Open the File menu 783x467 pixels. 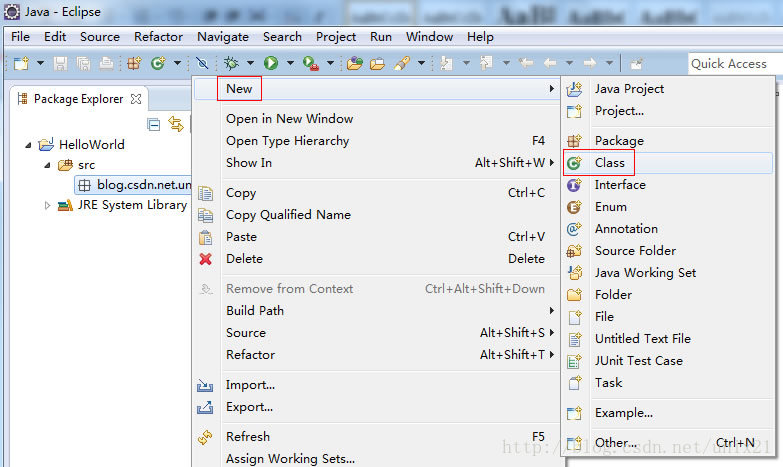20,37
